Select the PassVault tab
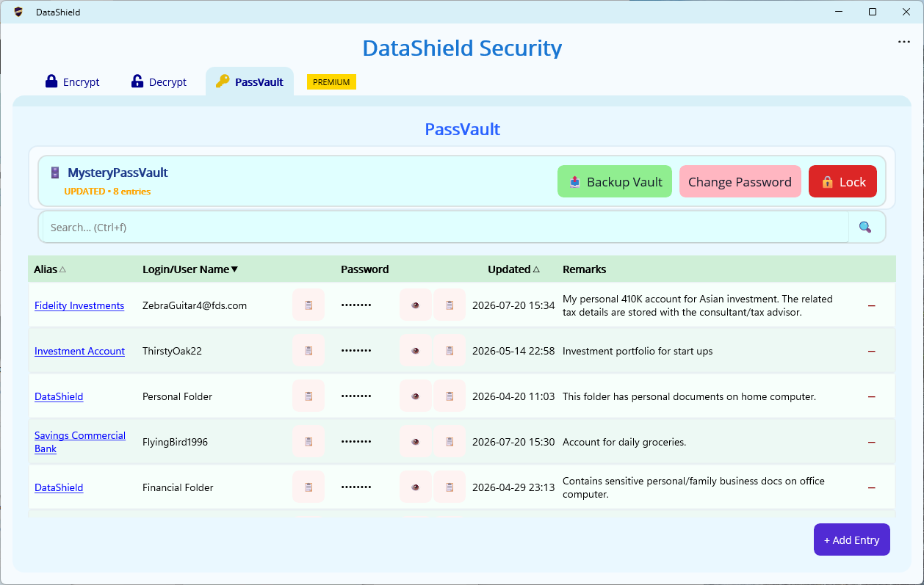The height and width of the screenshot is (585, 924). click(x=250, y=81)
